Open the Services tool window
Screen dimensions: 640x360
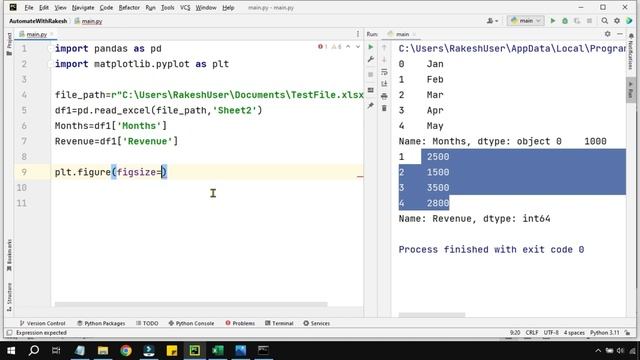coord(317,323)
